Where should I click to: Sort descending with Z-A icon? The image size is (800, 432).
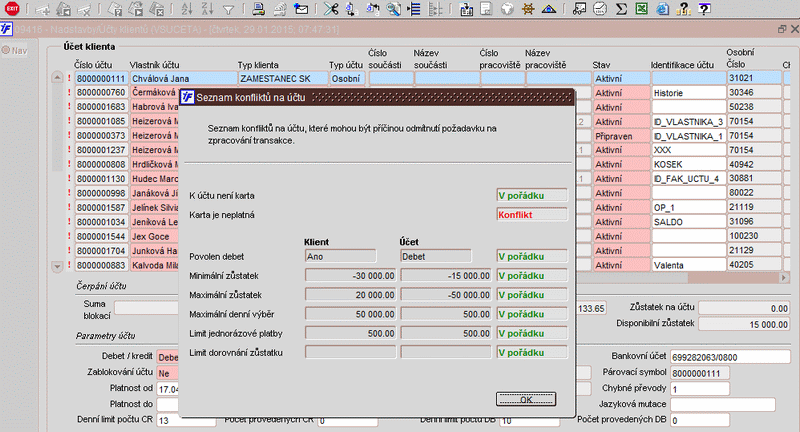pyautogui.click(x=207, y=9)
